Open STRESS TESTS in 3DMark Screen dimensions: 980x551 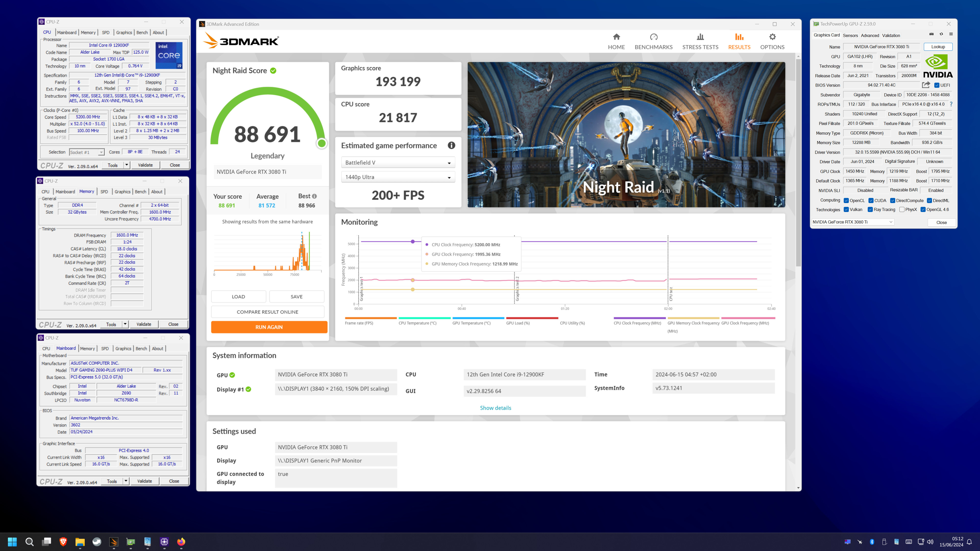700,42
